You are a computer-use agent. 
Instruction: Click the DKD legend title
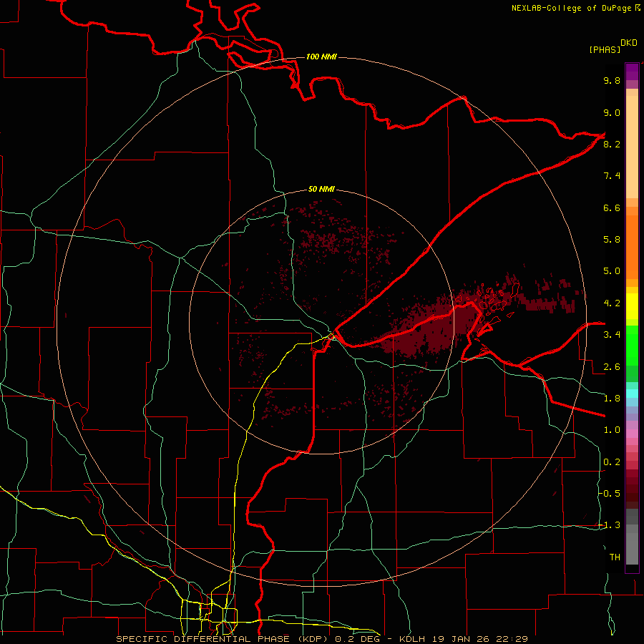point(628,43)
